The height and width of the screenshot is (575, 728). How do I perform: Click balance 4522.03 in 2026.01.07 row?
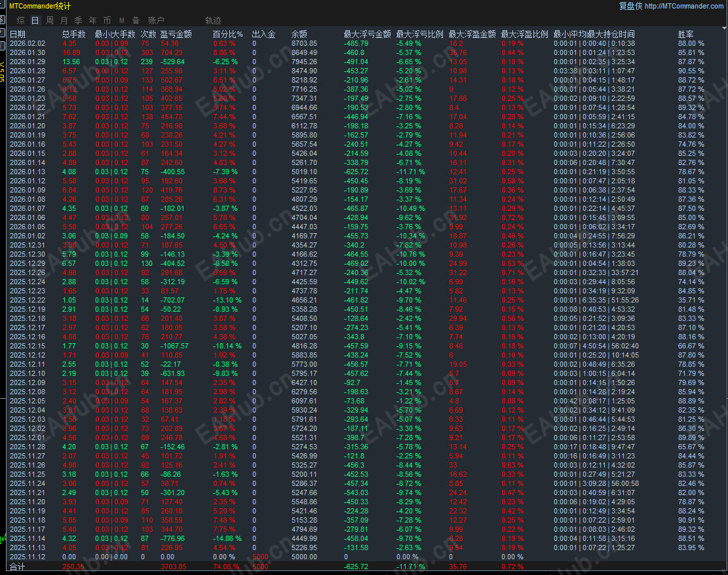pos(304,208)
